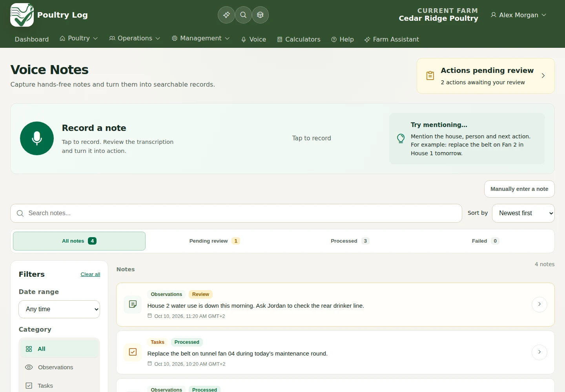The width and height of the screenshot is (565, 392).
Task: Click the note icon on House 2 water note
Action: coord(133,305)
